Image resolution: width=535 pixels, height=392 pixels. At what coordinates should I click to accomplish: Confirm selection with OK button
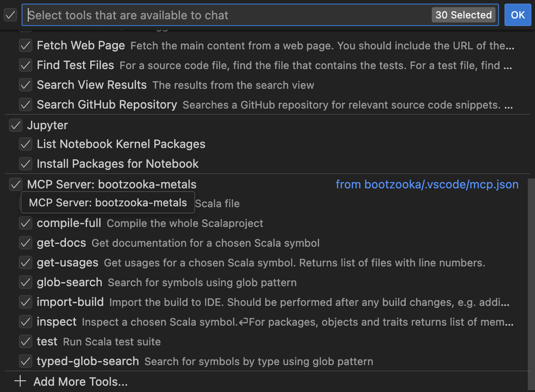517,15
